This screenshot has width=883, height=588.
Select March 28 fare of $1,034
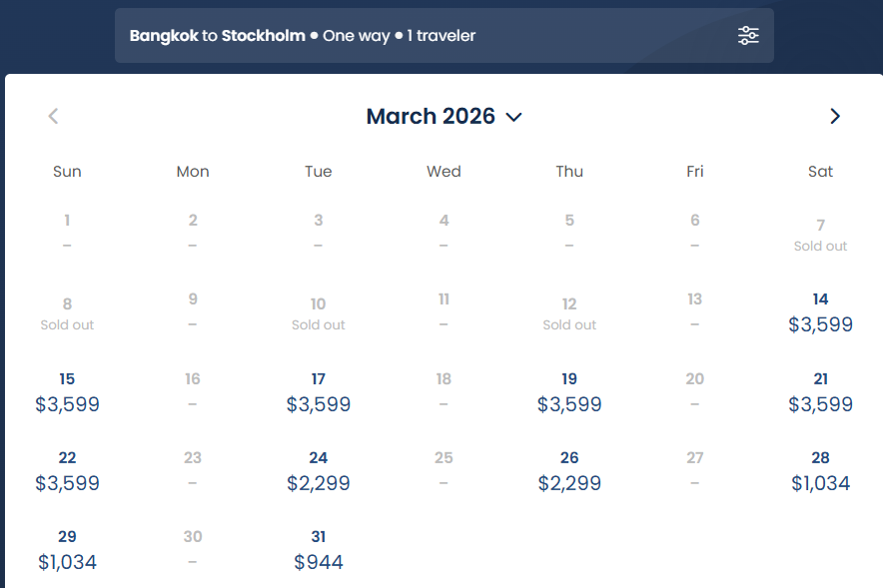tap(820, 471)
